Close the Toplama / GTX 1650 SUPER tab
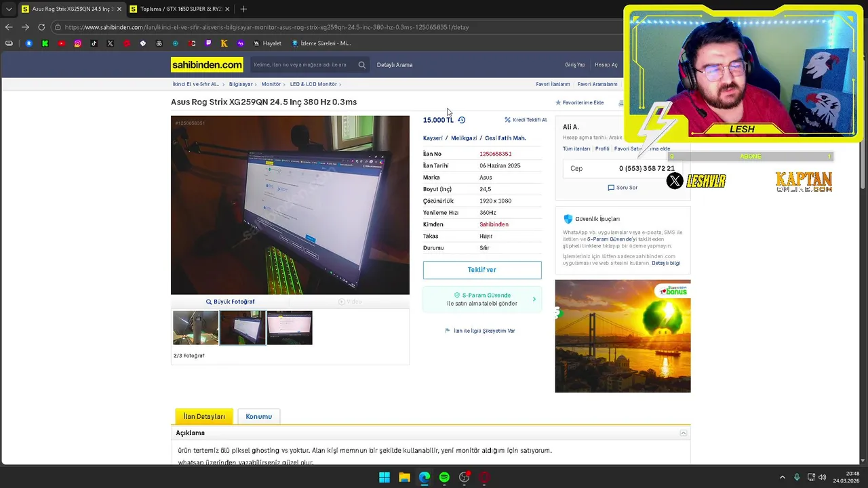The width and height of the screenshot is (868, 488). 226,9
